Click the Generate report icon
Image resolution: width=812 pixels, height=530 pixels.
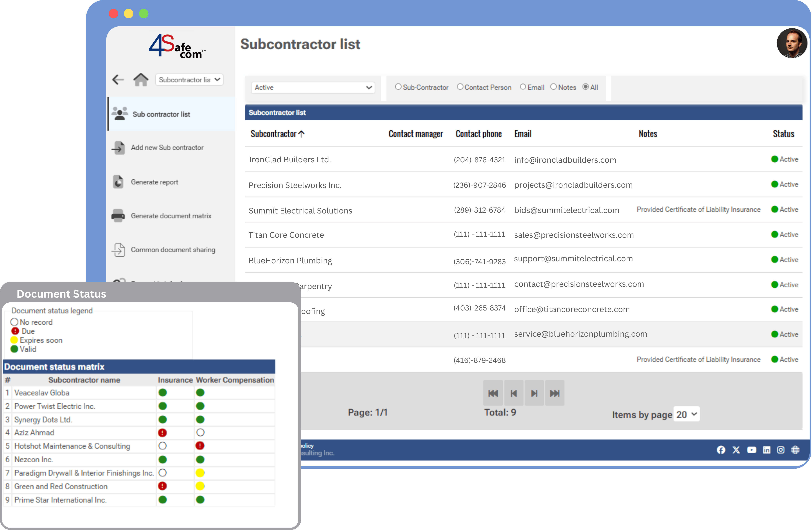point(118,182)
